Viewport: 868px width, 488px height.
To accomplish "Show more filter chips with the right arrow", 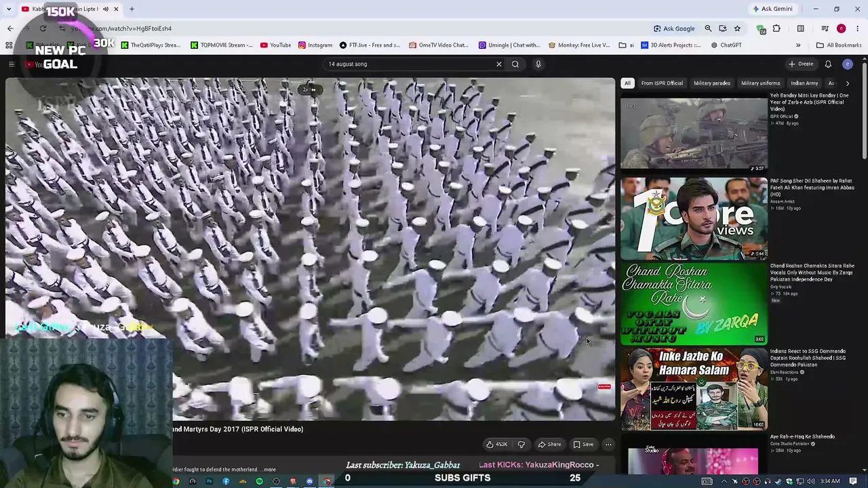I will pyautogui.click(x=847, y=83).
